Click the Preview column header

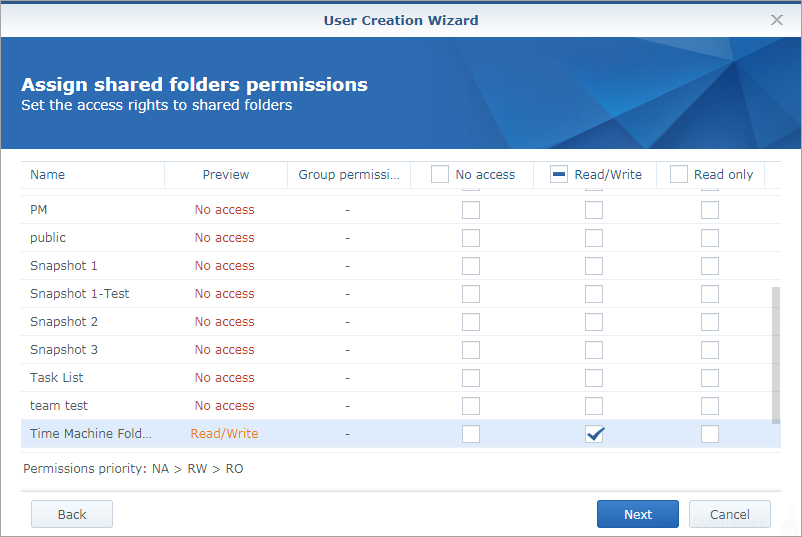(226, 174)
